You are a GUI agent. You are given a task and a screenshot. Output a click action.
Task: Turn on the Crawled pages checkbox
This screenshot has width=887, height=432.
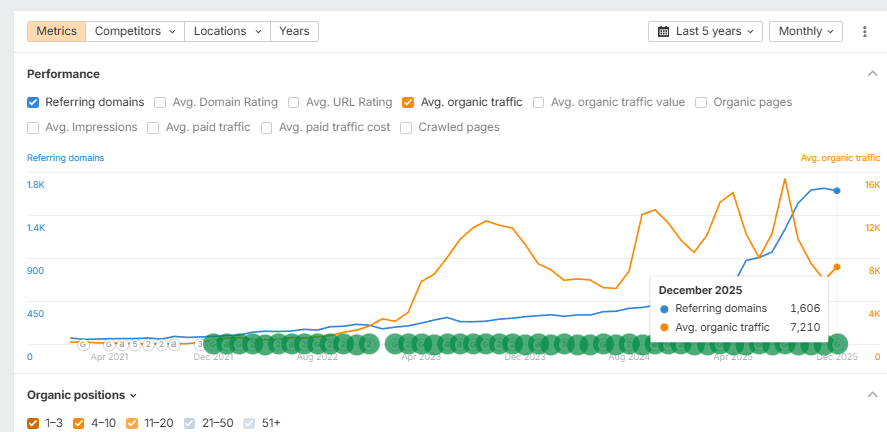(x=406, y=128)
